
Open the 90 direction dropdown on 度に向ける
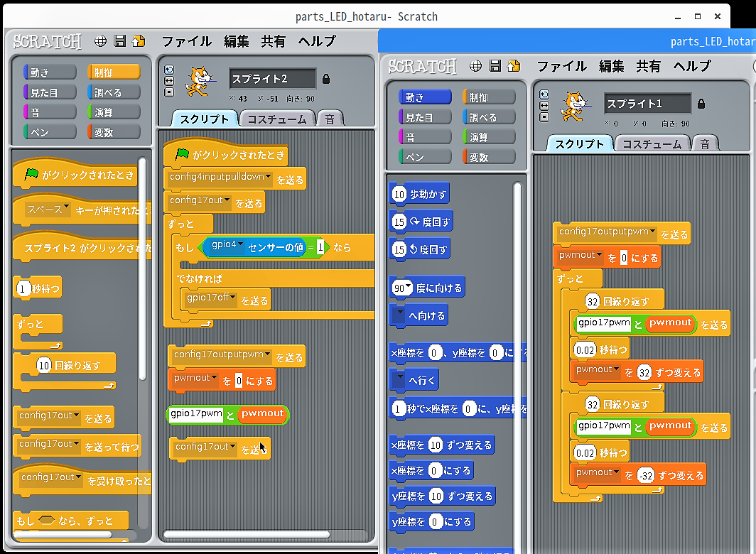409,287
